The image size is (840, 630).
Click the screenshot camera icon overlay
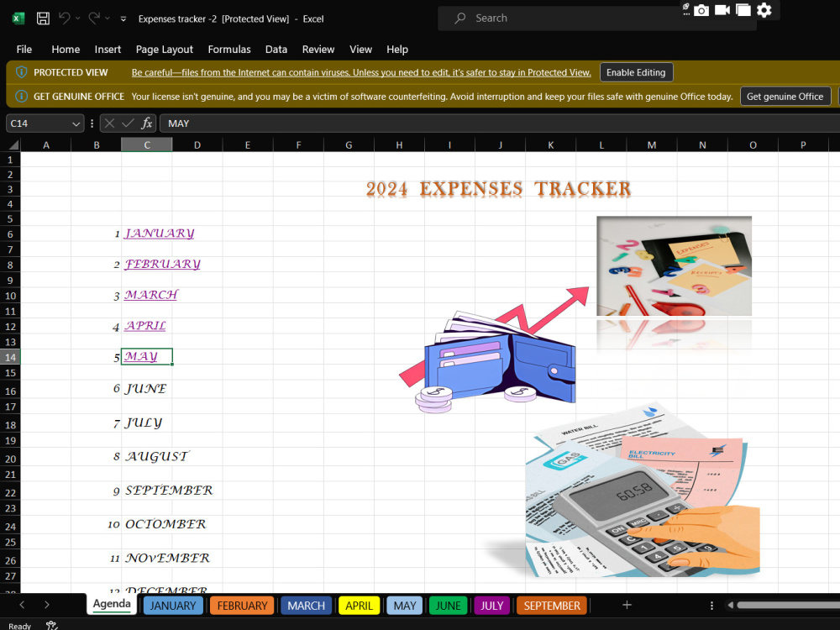701,10
